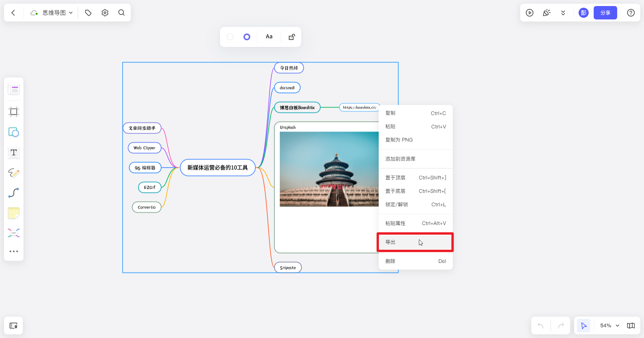Select 复制为 PNG in the context menu

click(399, 139)
